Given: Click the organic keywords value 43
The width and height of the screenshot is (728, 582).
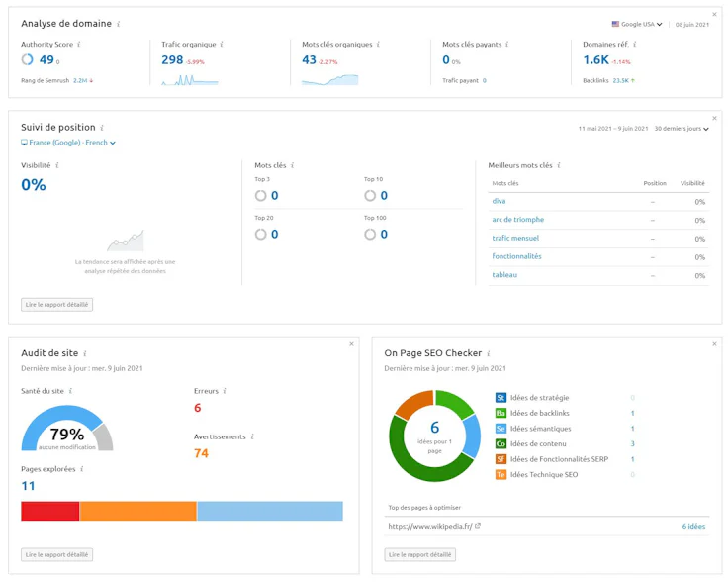Looking at the screenshot, I should click(x=309, y=60).
